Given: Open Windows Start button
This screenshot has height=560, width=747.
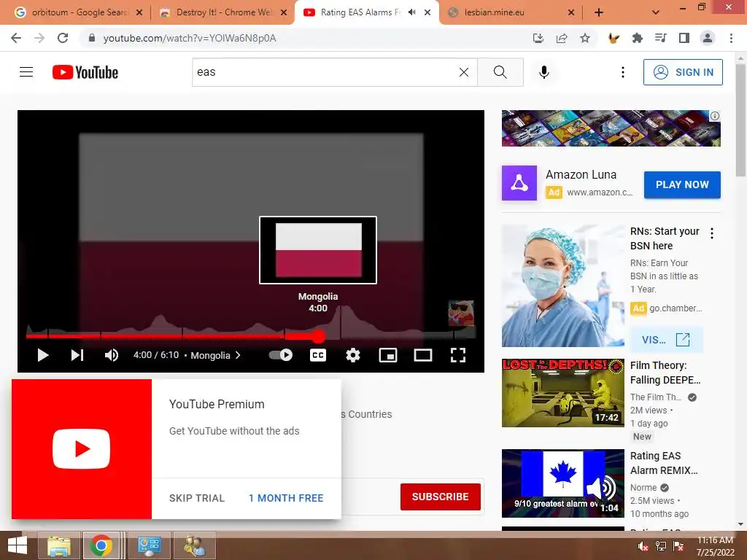Looking at the screenshot, I should [18, 545].
